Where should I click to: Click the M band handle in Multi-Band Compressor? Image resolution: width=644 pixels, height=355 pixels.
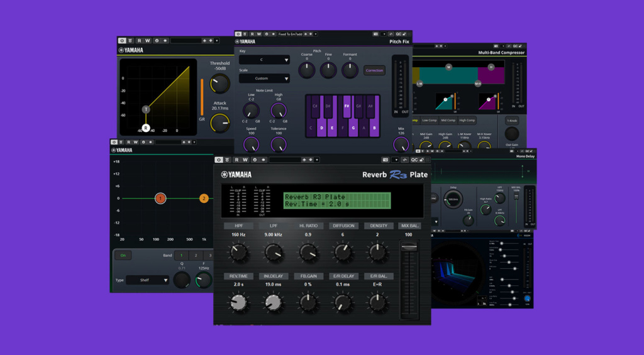click(x=448, y=67)
